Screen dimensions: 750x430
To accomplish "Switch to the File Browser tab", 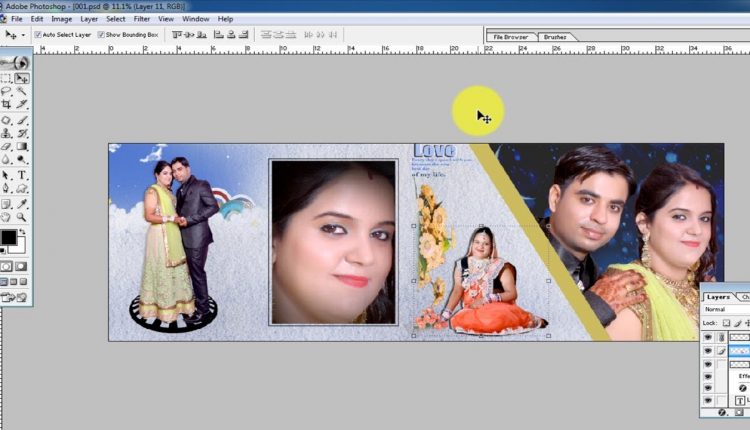I will tap(510, 37).
